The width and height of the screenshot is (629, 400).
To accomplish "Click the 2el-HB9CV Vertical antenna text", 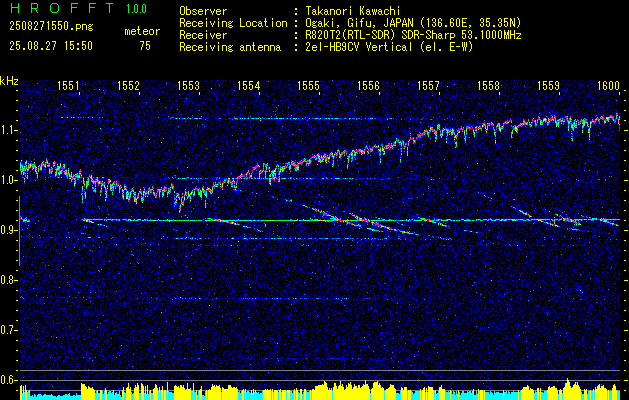I will coord(388,47).
